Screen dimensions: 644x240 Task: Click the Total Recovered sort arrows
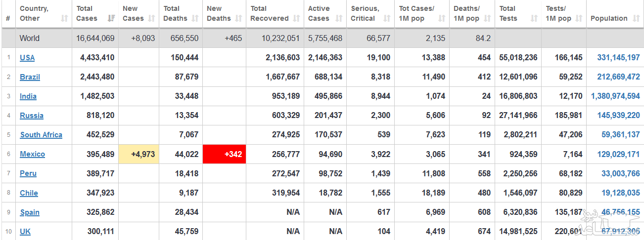pyautogui.click(x=296, y=19)
